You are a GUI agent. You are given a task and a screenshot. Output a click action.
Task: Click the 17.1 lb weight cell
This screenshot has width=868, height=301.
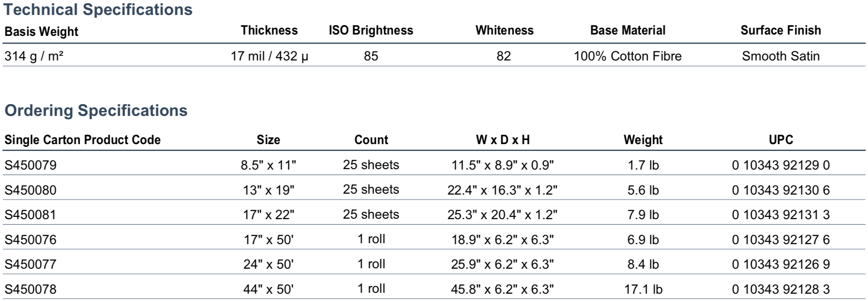point(643,289)
